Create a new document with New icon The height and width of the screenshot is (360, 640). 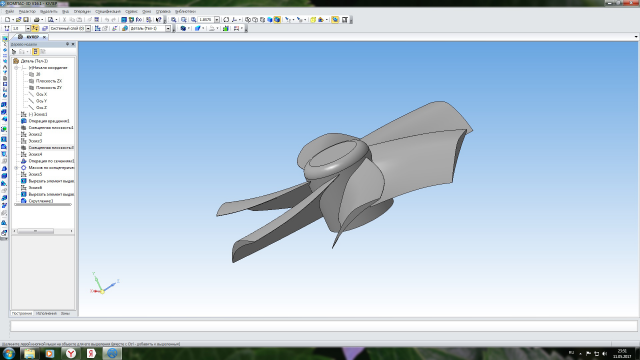7,20
